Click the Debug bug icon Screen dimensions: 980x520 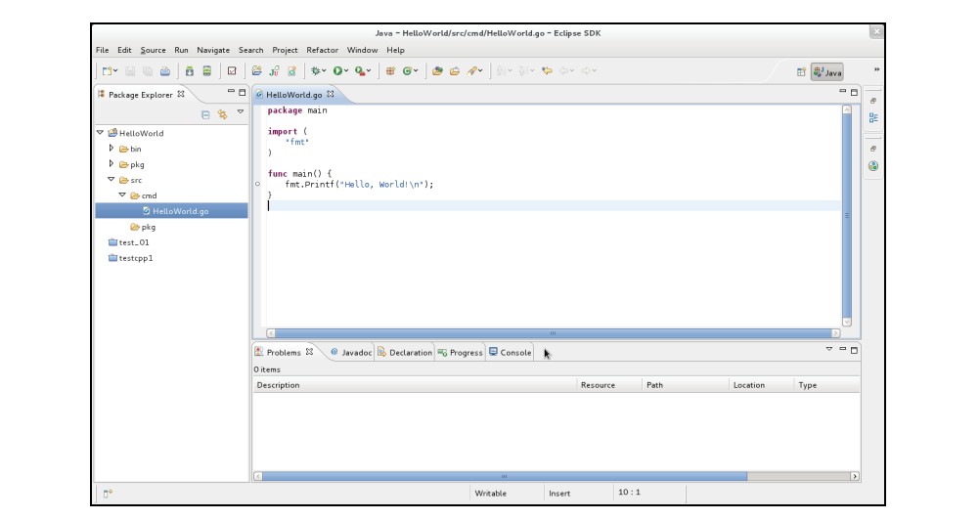(316, 71)
